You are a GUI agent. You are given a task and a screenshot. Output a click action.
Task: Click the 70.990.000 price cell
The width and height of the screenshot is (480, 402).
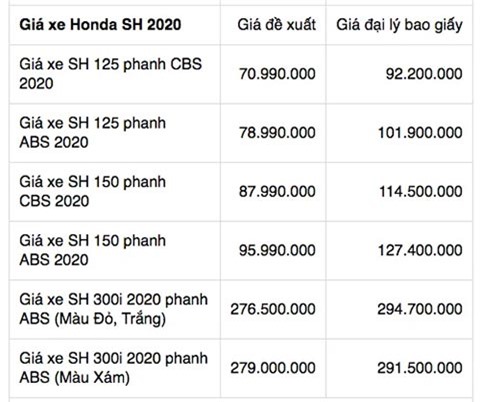point(277,74)
